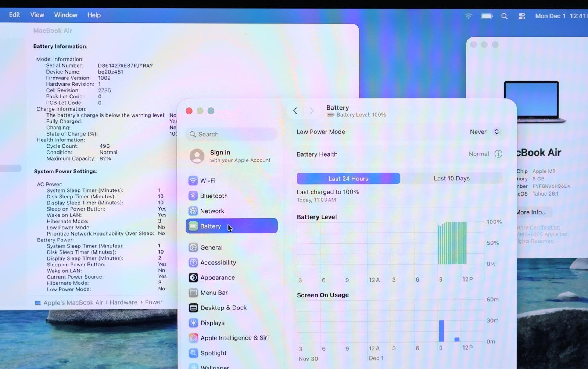Open the Low Power Mode dropdown

coord(485,132)
